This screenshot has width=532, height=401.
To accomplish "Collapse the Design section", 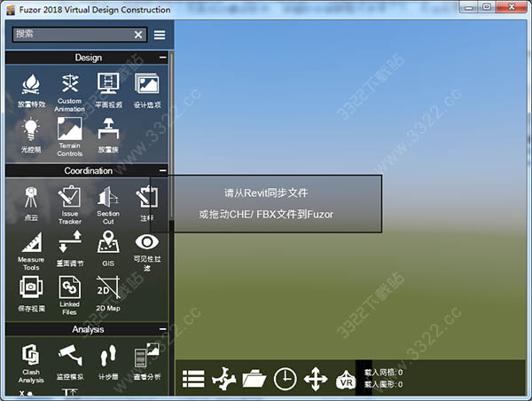I will click(163, 58).
